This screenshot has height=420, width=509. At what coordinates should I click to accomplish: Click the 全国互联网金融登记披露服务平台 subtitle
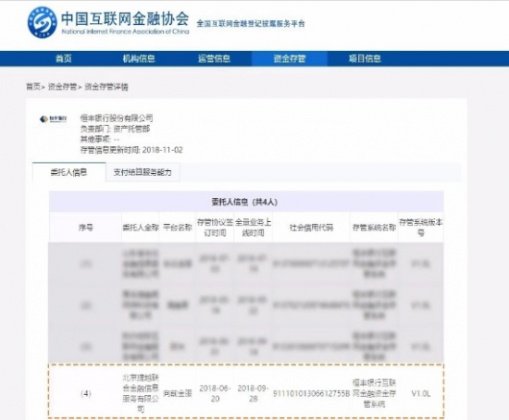click(251, 23)
